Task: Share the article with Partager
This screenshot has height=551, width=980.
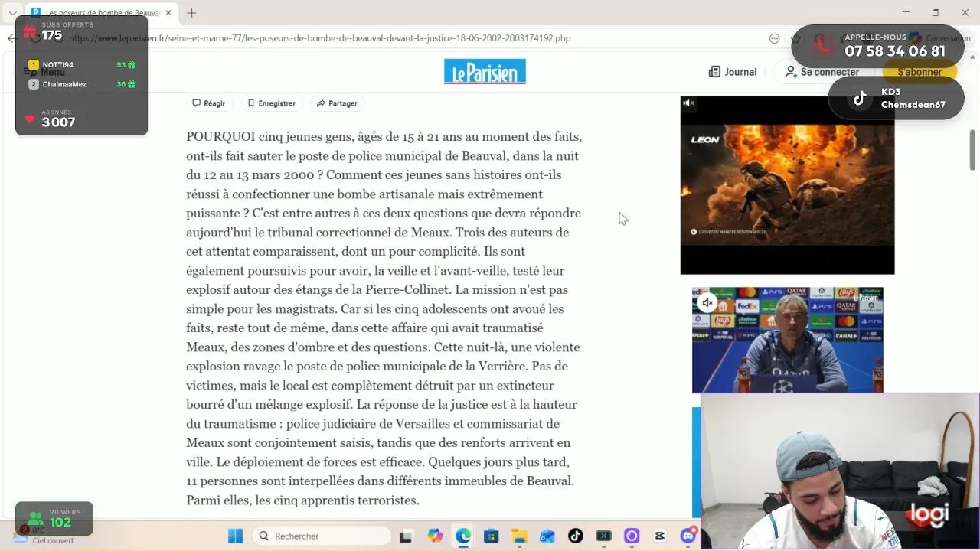Action: point(337,103)
